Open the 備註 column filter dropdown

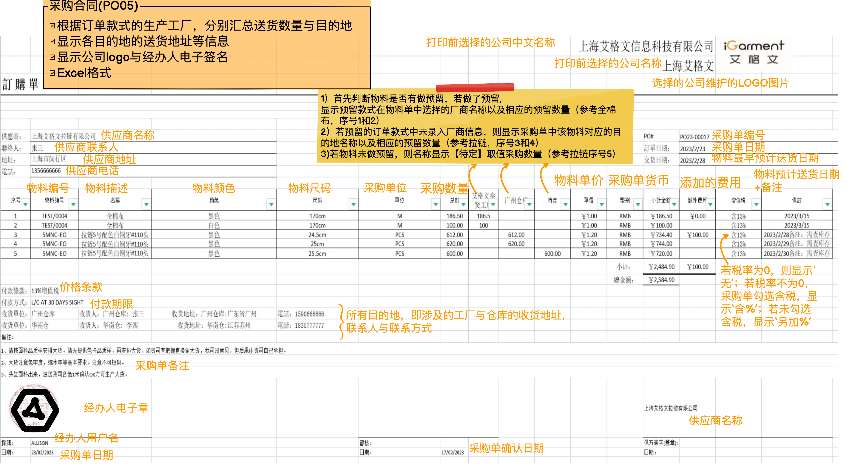click(828, 204)
